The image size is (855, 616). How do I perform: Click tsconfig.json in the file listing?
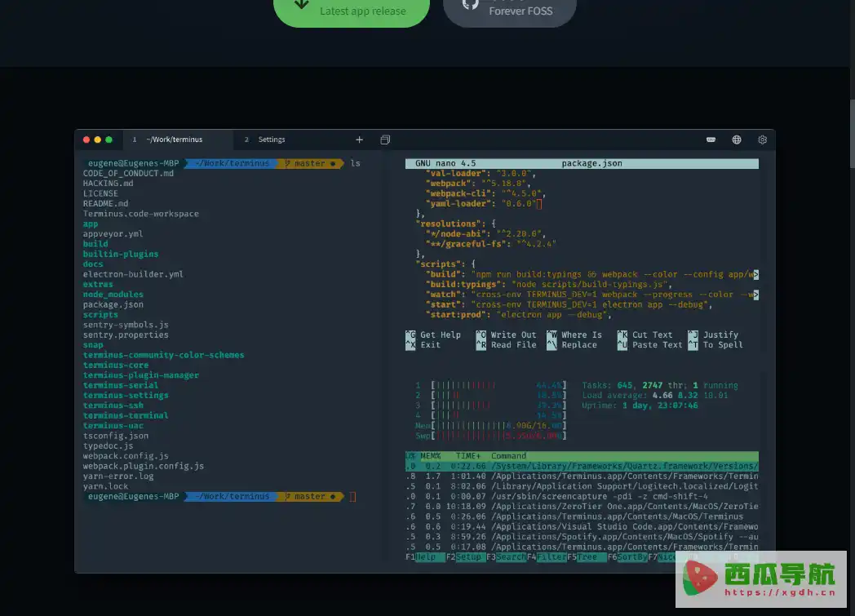[x=116, y=436]
